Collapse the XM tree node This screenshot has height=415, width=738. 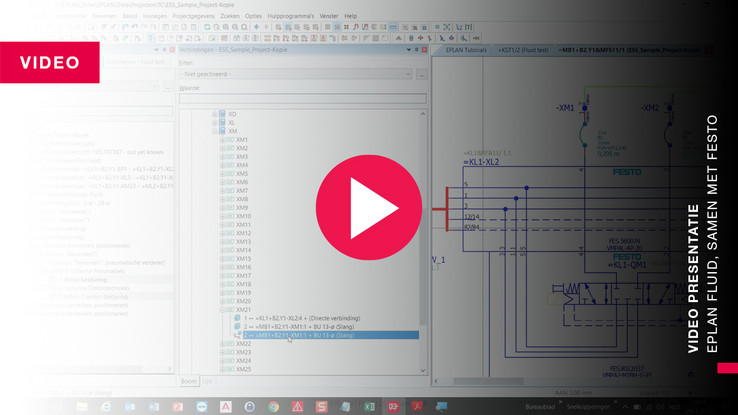tap(214, 131)
